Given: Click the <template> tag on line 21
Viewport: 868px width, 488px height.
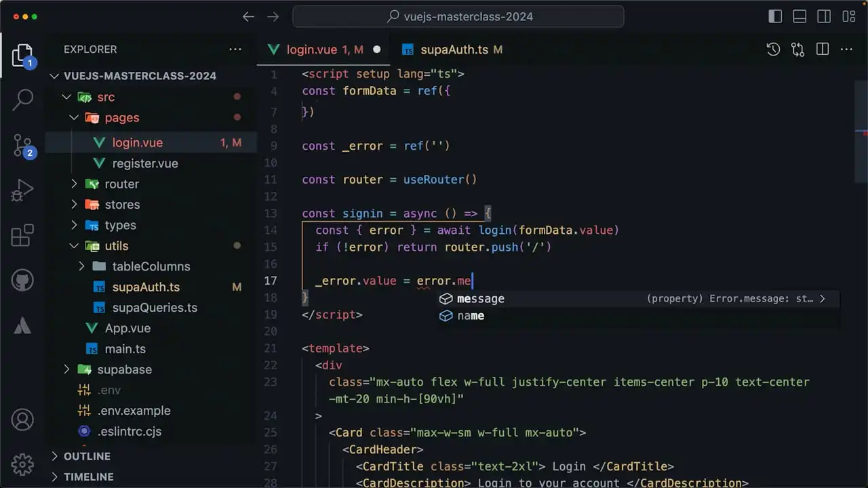Looking at the screenshot, I should pos(336,348).
